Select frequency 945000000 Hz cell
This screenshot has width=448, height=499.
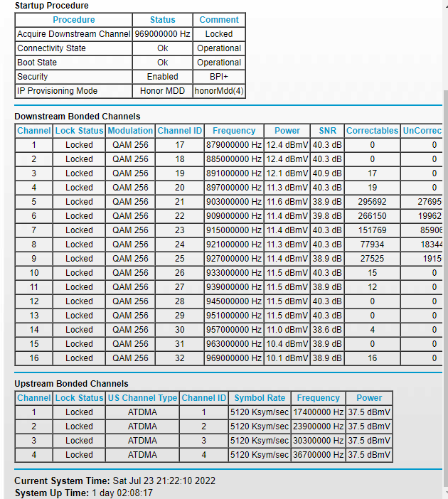[x=234, y=301]
